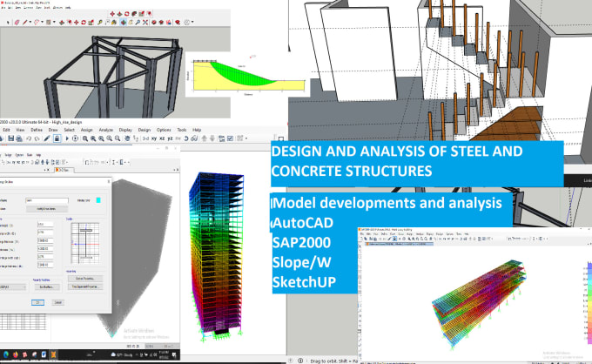This screenshot has width=592, height=364.
Task: Click the Modify/Show Notes button
Action: (x=46, y=209)
